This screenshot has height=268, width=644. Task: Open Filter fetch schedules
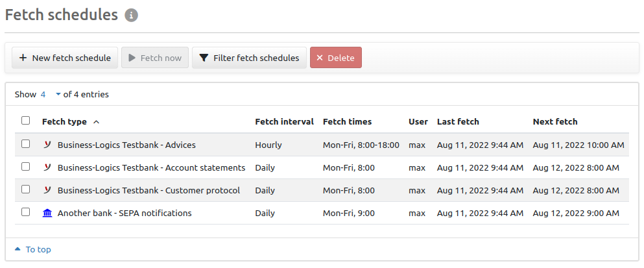249,58
